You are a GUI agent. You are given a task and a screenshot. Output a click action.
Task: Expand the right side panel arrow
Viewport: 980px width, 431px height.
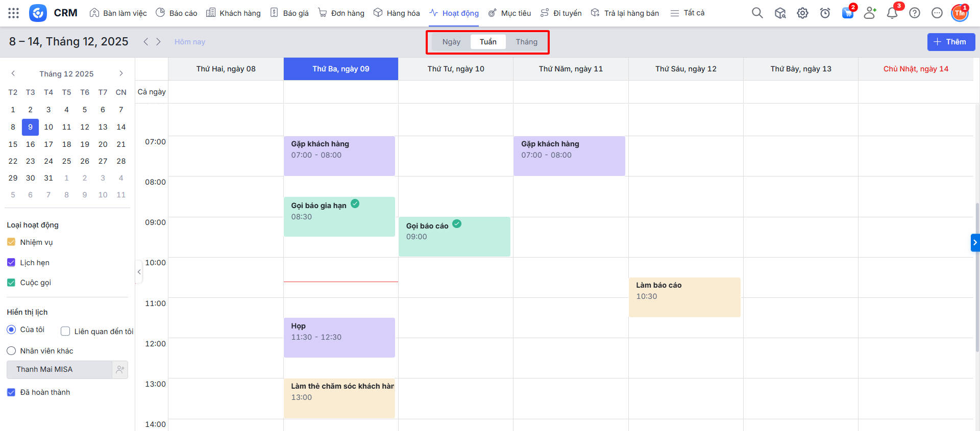975,242
